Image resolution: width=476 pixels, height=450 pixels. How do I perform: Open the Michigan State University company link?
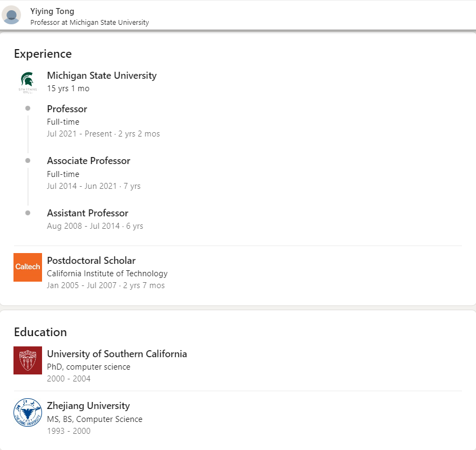(x=101, y=76)
